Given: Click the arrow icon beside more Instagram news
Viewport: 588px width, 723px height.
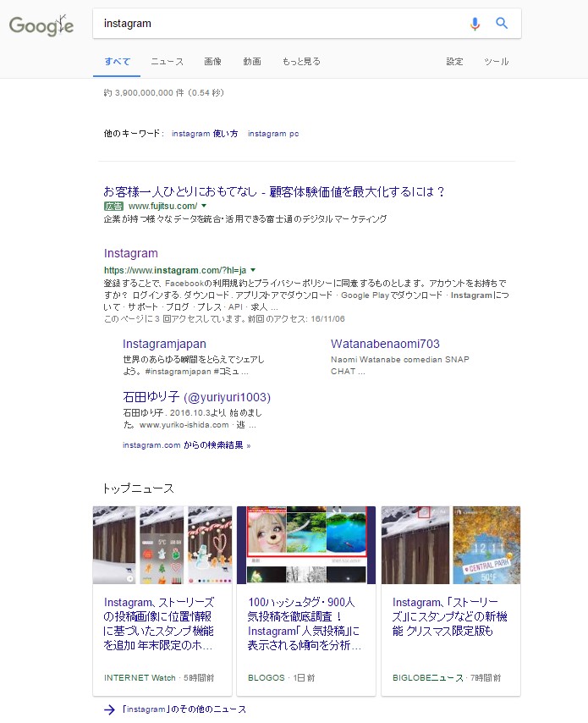Looking at the screenshot, I should coord(110,709).
